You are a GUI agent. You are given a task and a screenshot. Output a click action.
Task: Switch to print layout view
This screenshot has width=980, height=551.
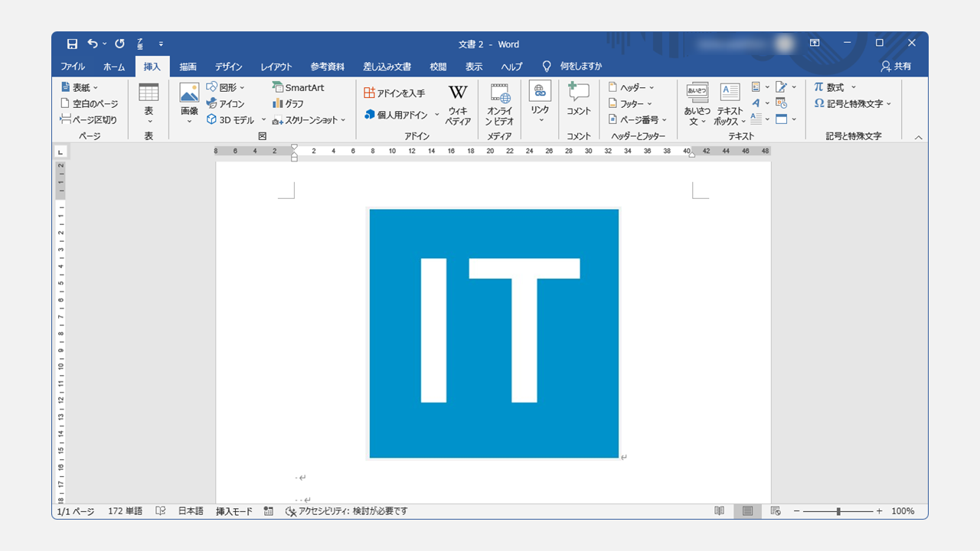(x=747, y=511)
